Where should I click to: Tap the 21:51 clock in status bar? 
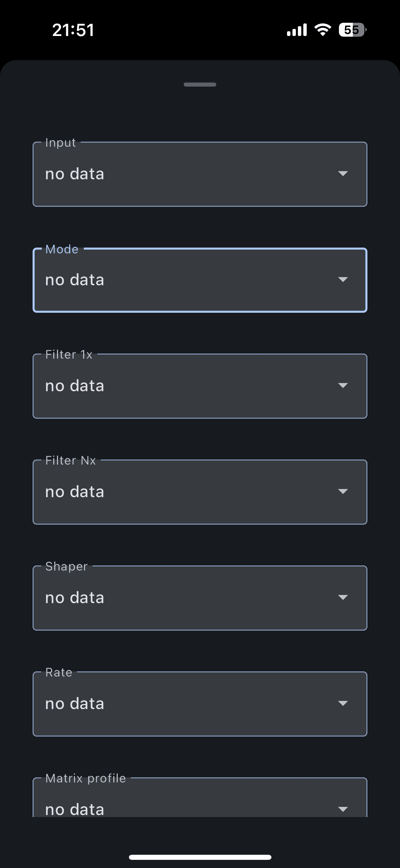(73, 30)
